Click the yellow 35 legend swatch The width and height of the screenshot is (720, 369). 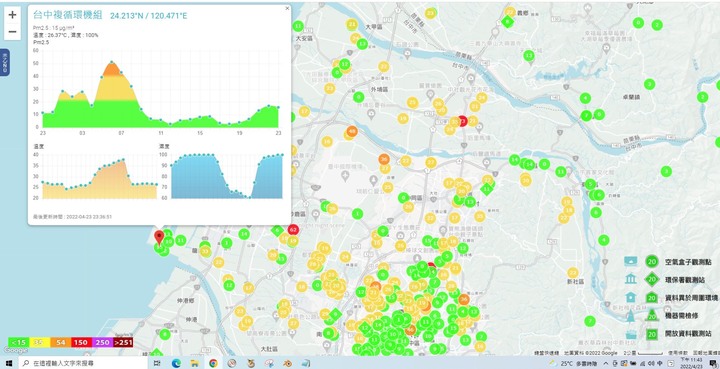pos(40,342)
